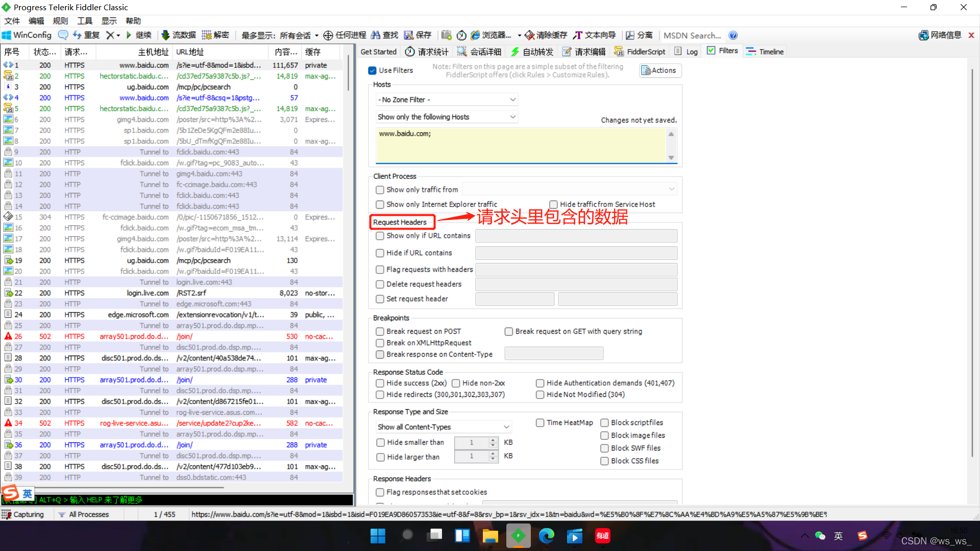Select session 22 login.live.com /RST2.srf

(x=171, y=293)
